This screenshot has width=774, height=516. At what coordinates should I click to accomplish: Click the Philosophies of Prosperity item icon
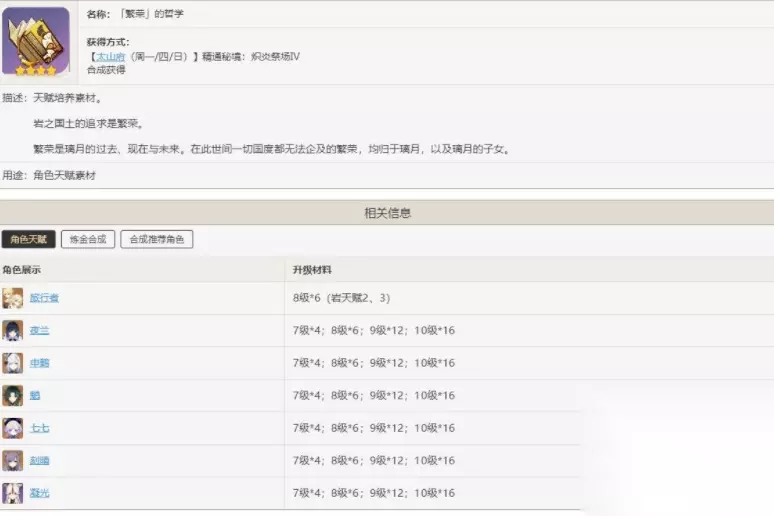[x=36, y=41]
